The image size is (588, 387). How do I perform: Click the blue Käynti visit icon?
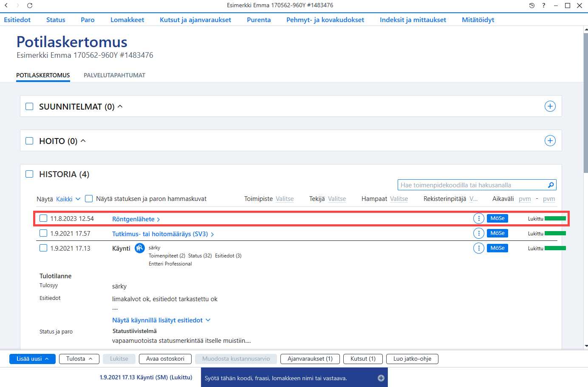[x=139, y=248]
